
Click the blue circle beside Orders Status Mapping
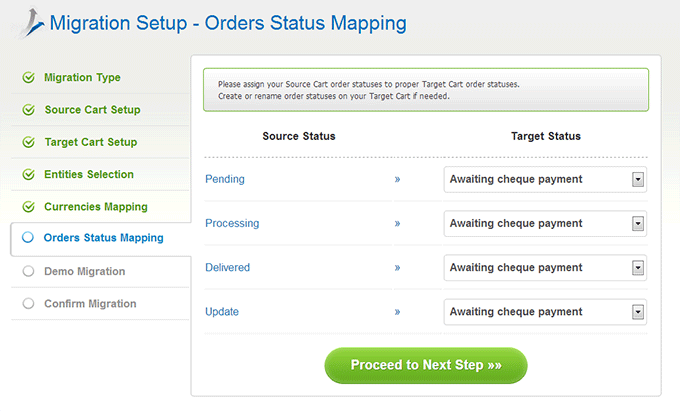[28, 237]
